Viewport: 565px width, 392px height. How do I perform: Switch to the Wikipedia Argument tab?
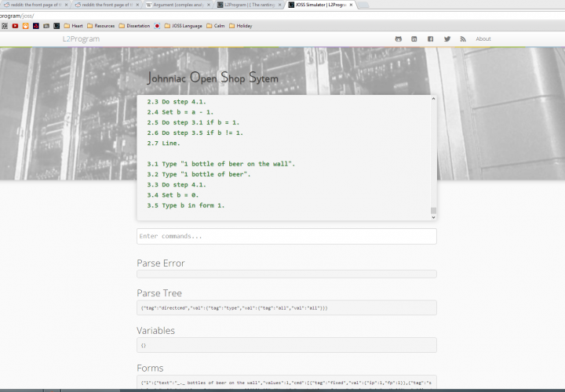click(177, 5)
